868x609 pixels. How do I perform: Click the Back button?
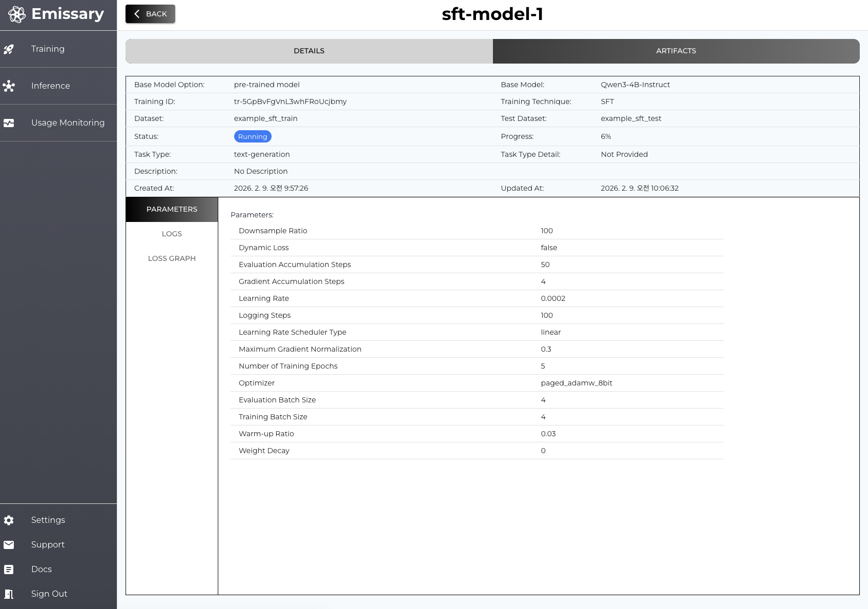coord(150,14)
